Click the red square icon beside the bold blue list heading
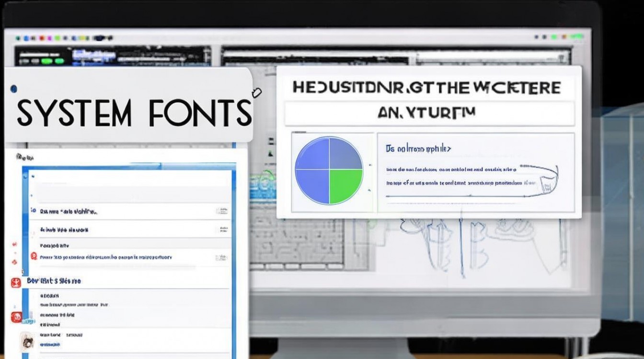This screenshot has height=359, width=644. 16,282
